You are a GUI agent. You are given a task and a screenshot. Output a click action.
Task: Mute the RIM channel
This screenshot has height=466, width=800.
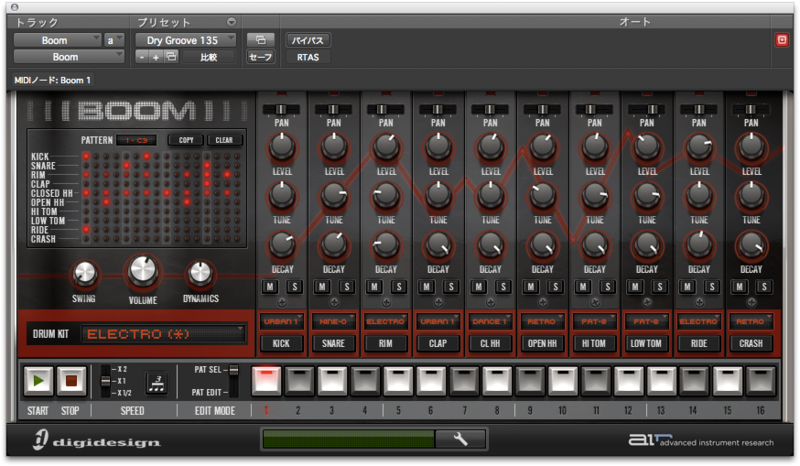pyautogui.click(x=374, y=287)
